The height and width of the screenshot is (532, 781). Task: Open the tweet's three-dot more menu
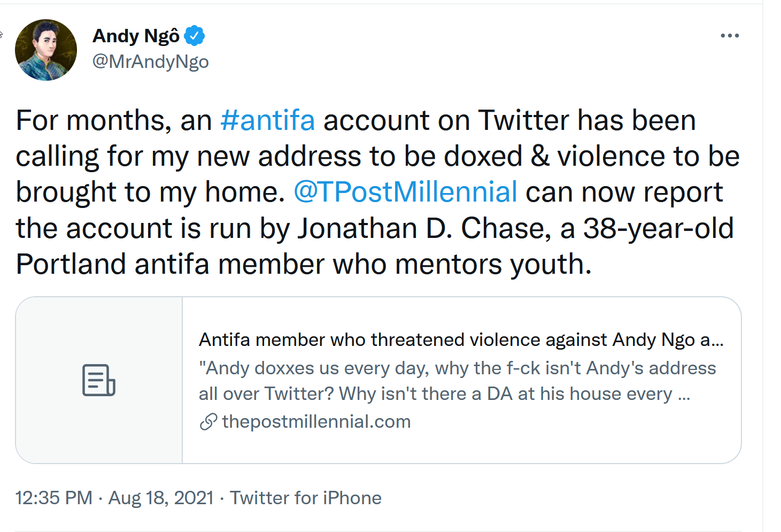pos(730,36)
